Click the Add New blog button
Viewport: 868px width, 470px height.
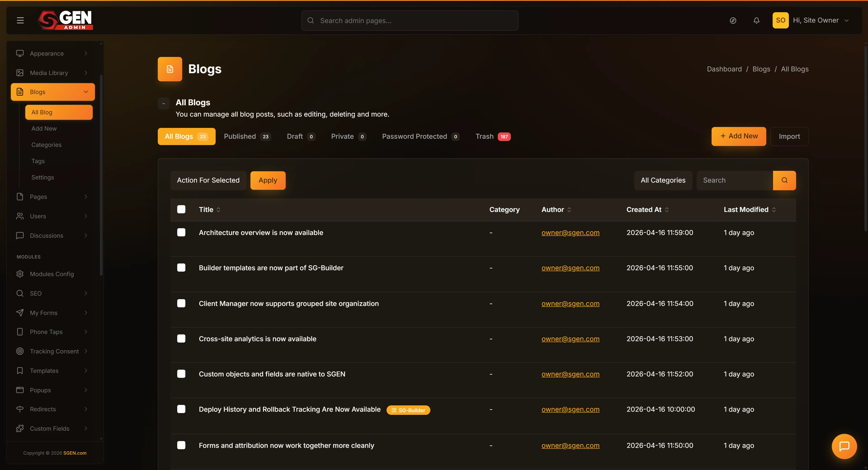[x=739, y=136]
